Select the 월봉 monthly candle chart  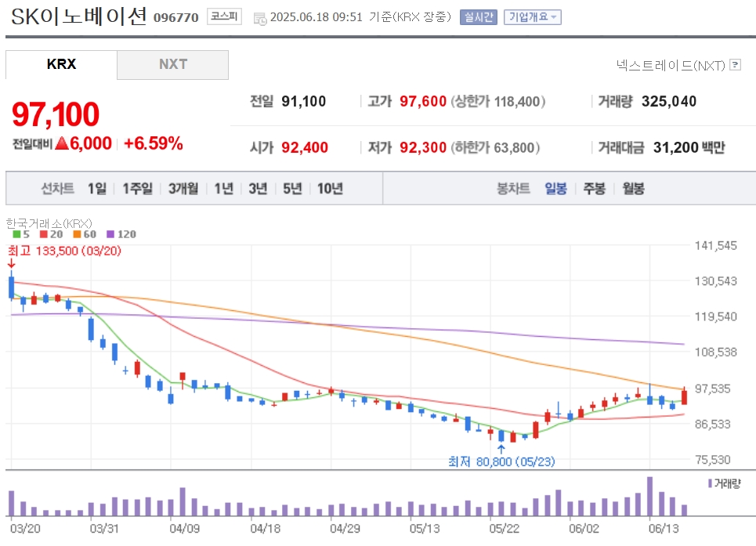pyautogui.click(x=633, y=189)
